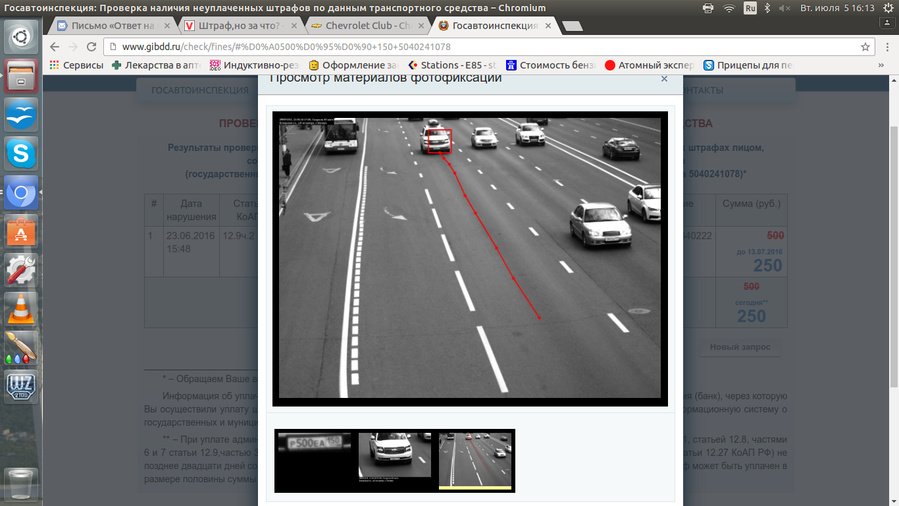
Task: Open the 'Лекарства в апт' bookmark
Action: 156,65
